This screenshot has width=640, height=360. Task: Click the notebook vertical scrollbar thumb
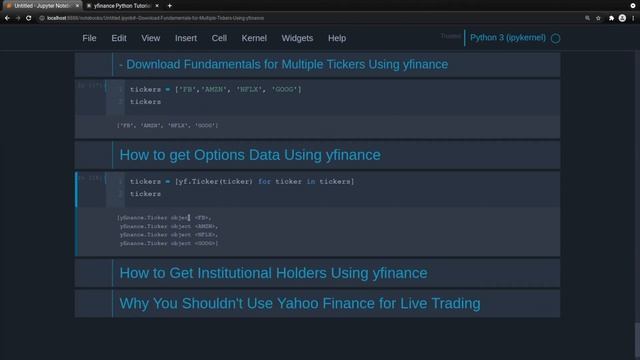[637, 341]
